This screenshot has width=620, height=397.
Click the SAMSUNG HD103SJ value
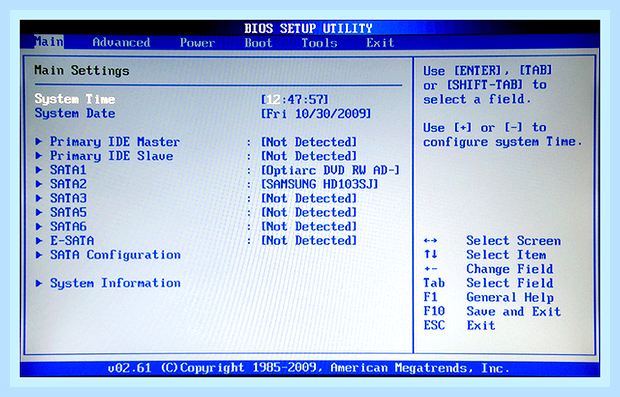pos(319,184)
